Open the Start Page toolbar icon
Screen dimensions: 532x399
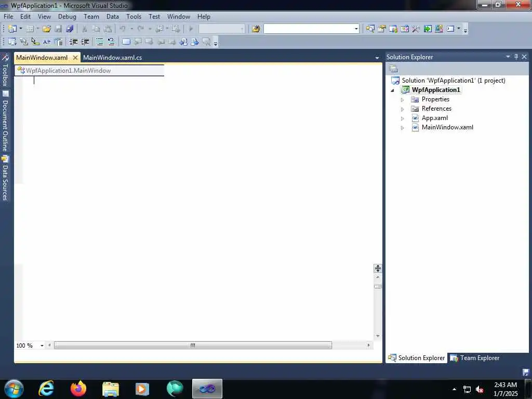click(x=428, y=29)
